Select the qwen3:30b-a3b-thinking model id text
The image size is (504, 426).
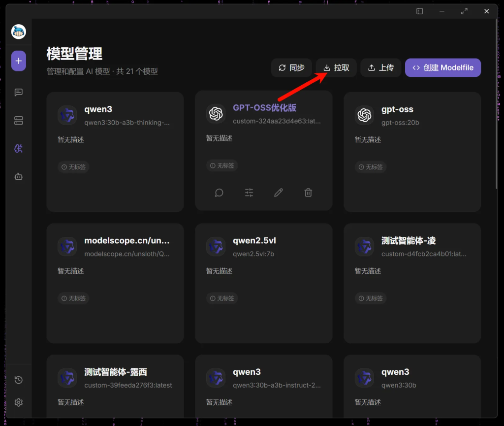tap(127, 123)
